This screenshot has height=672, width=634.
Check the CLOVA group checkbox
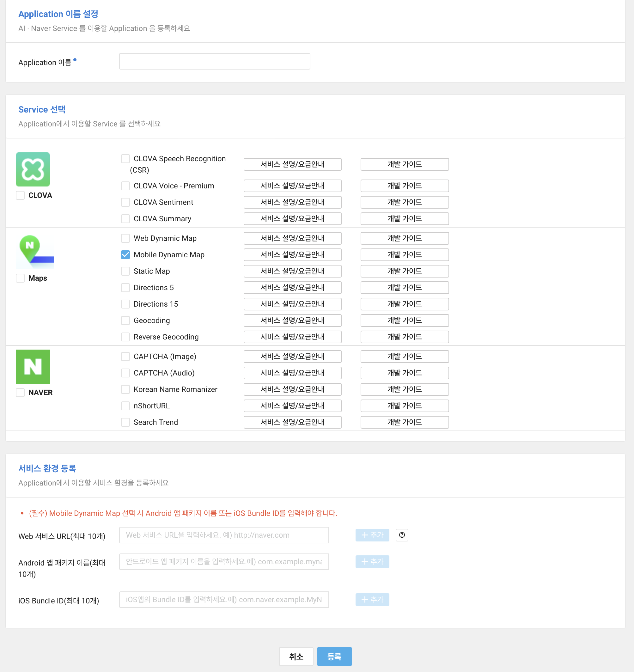point(20,195)
